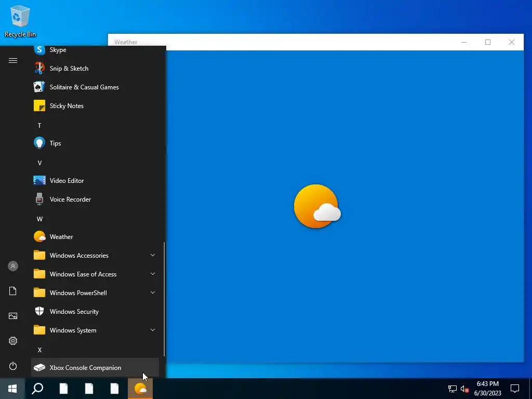Launch Xbox Console Companion

95,367
